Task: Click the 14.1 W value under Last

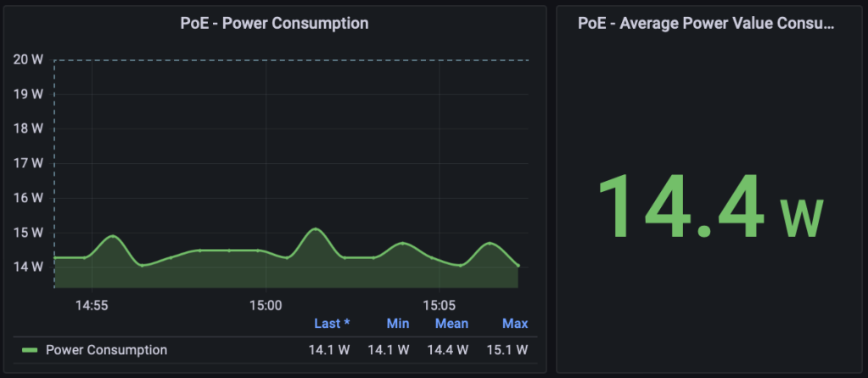Action: [329, 350]
